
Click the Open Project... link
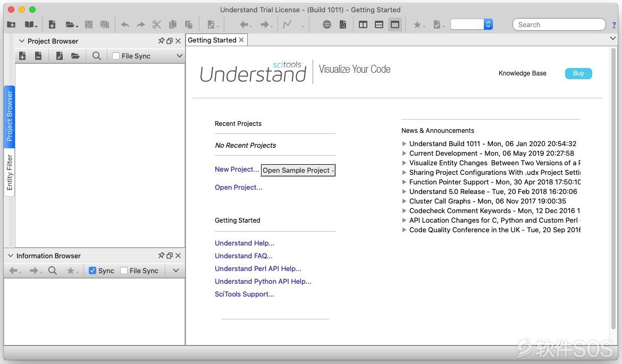pyautogui.click(x=238, y=187)
